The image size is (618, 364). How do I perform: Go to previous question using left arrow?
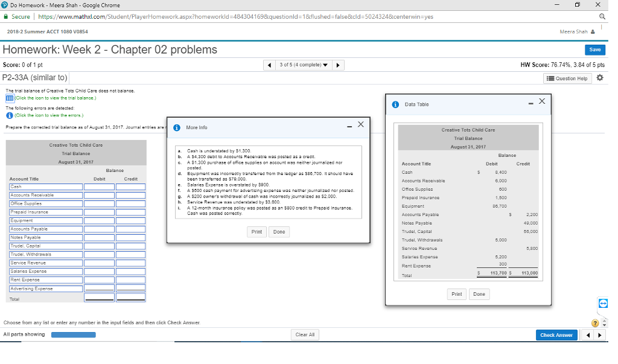tap(269, 65)
